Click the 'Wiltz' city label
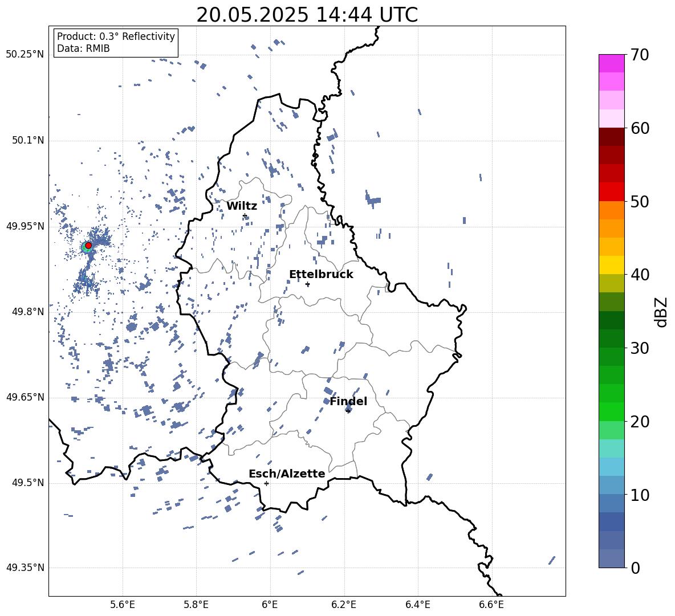Viewport: 675px width, 616px height. pyautogui.click(x=242, y=206)
